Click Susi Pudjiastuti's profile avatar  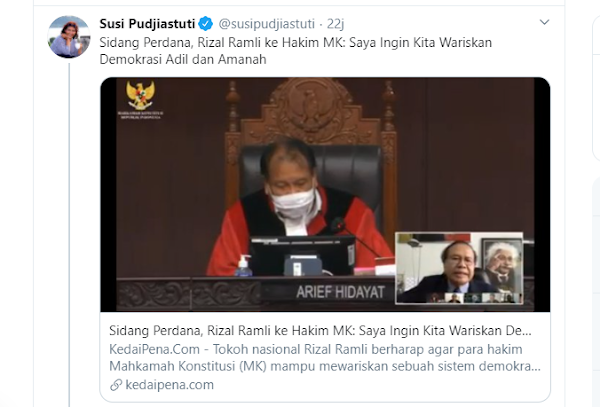[69, 37]
